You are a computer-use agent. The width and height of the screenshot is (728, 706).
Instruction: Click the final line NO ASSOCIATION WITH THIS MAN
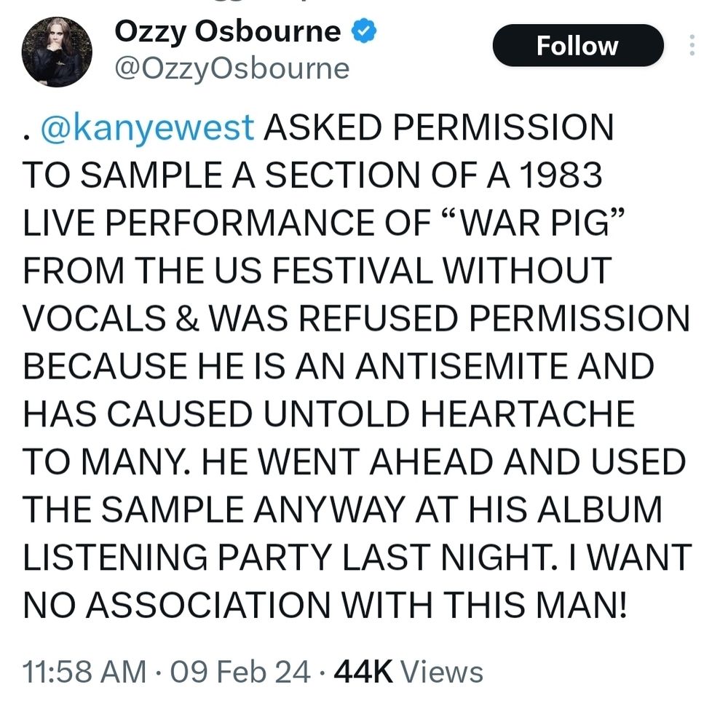[325, 605]
